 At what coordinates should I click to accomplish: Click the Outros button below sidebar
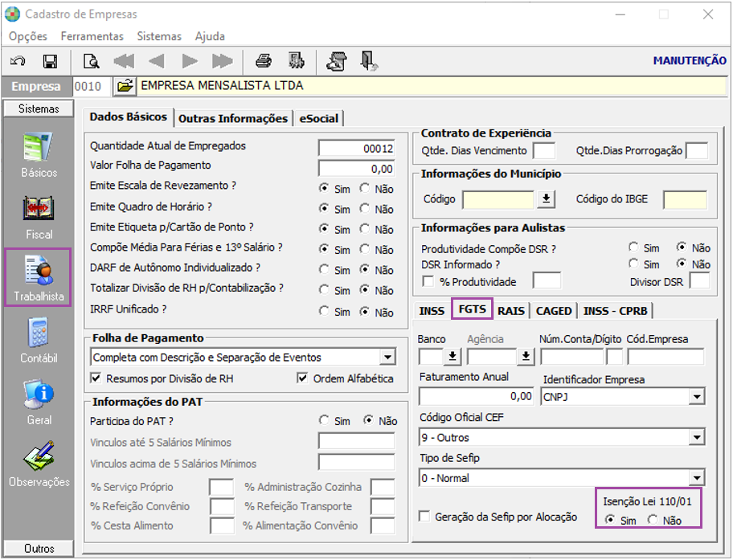click(x=39, y=548)
